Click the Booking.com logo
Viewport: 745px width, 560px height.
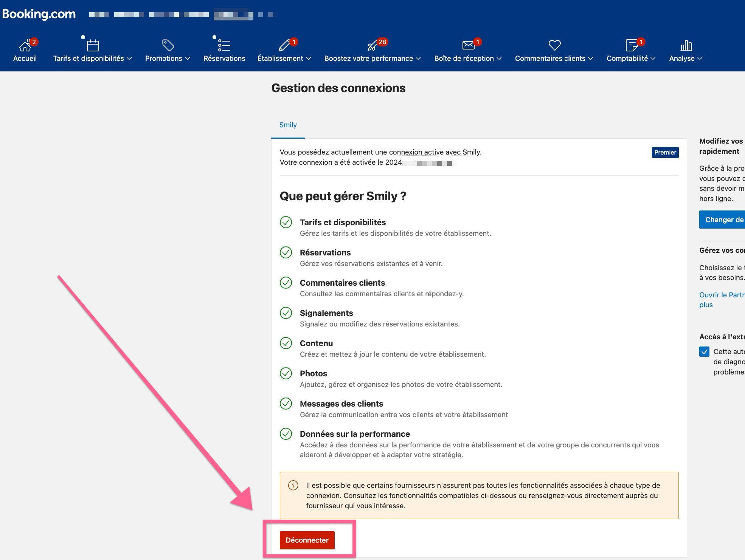[x=39, y=14]
